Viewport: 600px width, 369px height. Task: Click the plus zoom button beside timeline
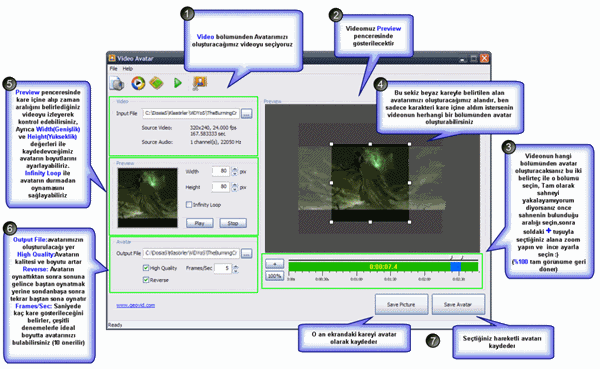coord(274,264)
